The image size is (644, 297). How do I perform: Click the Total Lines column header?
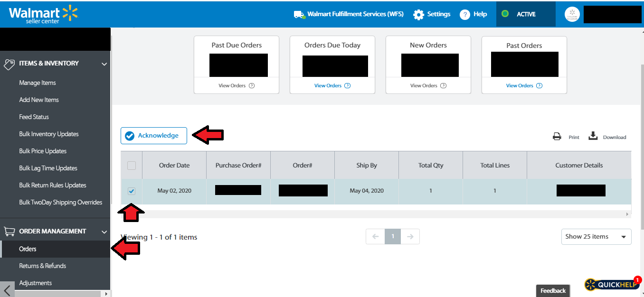point(495,165)
